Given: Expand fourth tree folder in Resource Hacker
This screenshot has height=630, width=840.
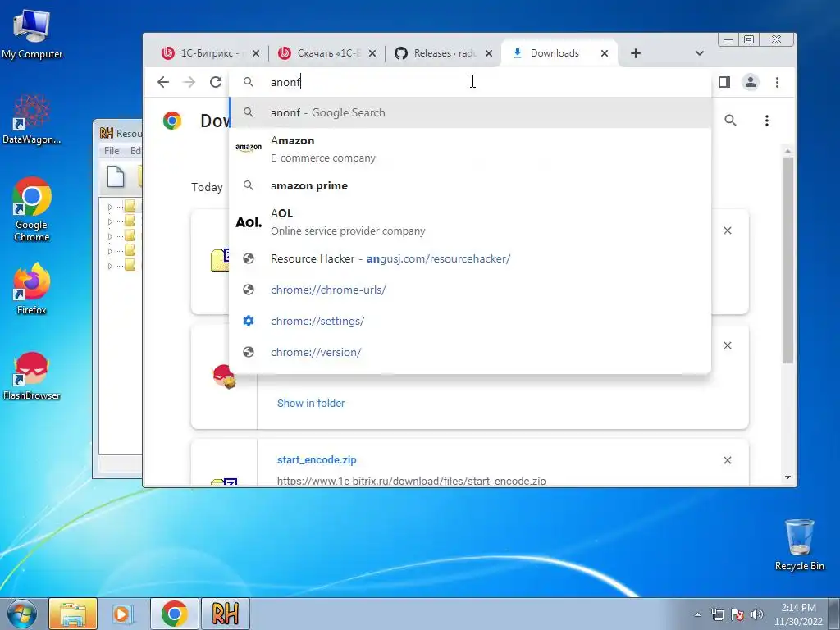Looking at the screenshot, I should (110, 251).
